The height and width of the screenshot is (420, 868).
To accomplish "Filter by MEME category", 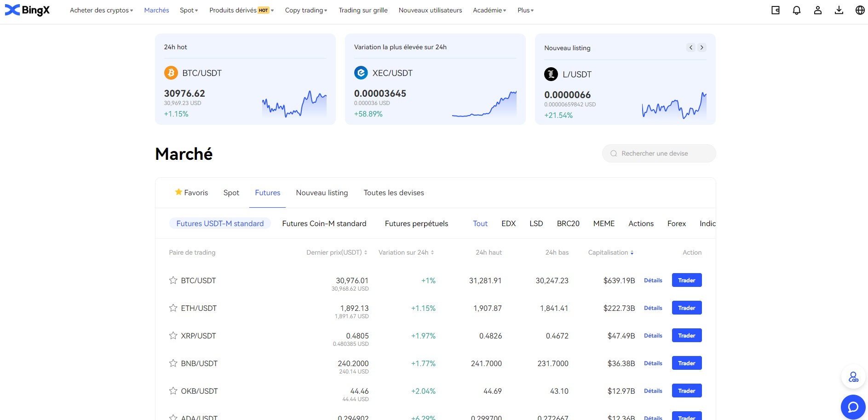I will 604,223.
